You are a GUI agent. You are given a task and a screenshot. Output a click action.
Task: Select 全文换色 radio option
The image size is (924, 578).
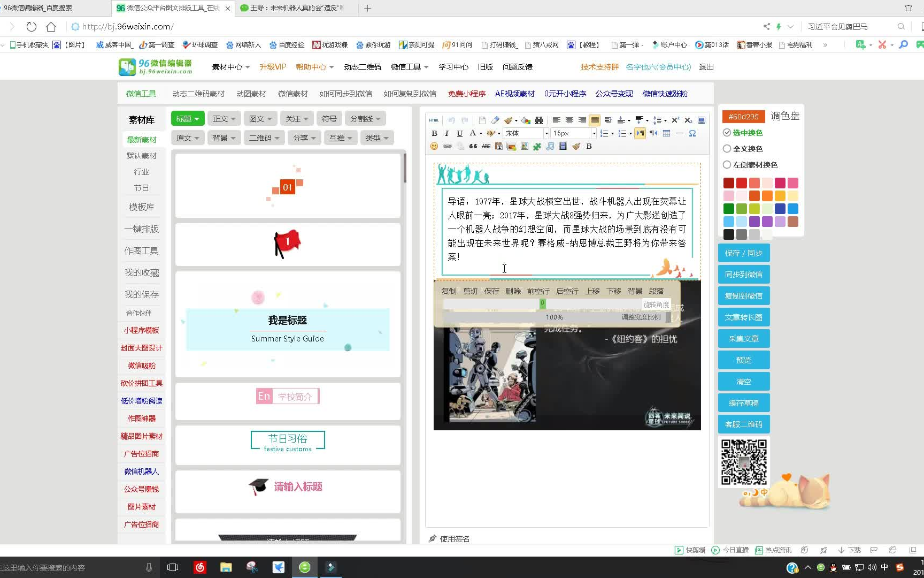727,149
